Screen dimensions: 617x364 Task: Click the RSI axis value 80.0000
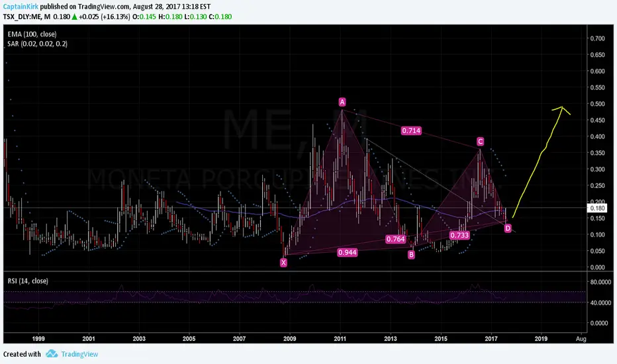tap(600, 282)
